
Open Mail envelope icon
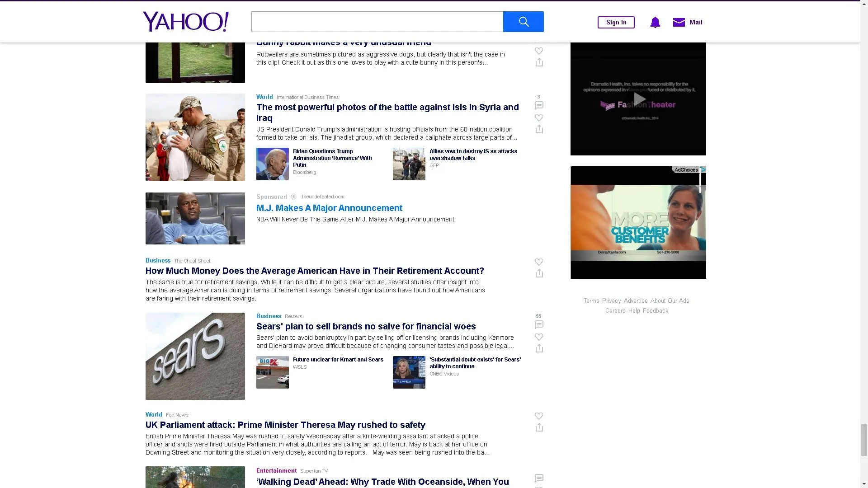pos(679,22)
